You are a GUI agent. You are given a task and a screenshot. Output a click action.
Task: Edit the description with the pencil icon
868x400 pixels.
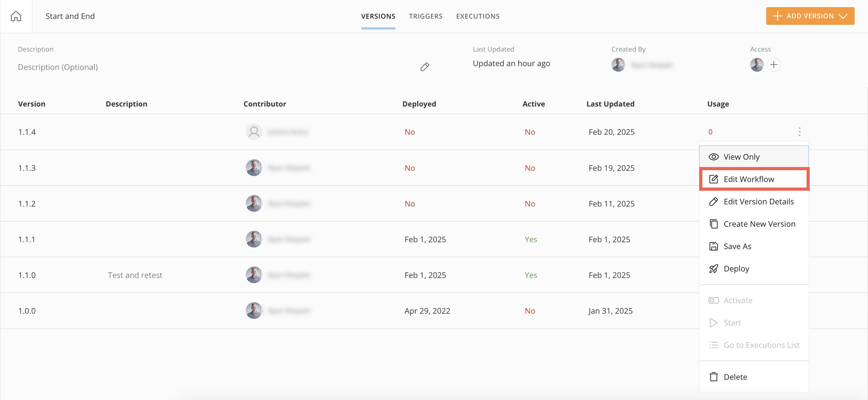pyautogui.click(x=425, y=67)
